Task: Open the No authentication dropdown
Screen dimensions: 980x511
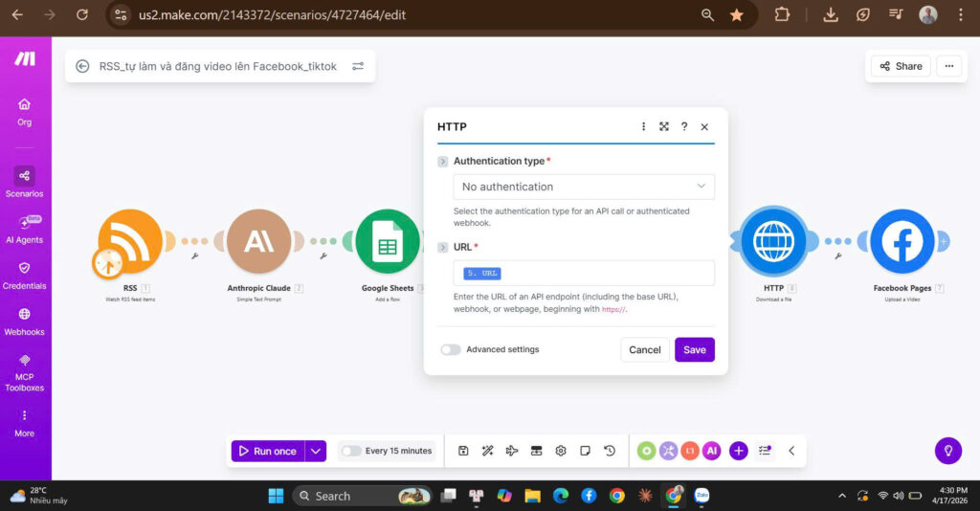Action: point(583,187)
